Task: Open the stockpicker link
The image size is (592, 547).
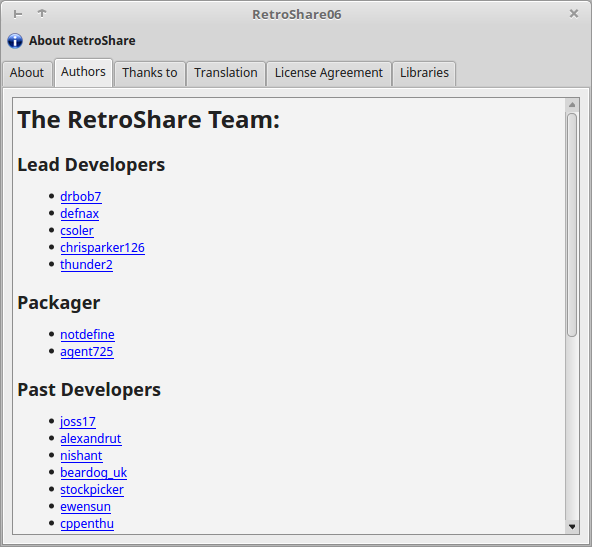Action: coord(92,490)
